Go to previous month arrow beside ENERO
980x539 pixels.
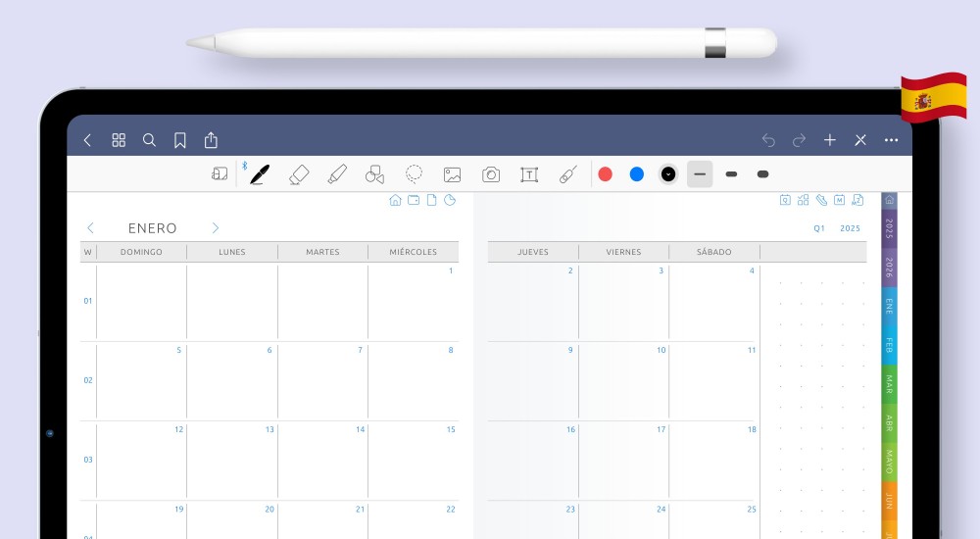[x=90, y=228]
